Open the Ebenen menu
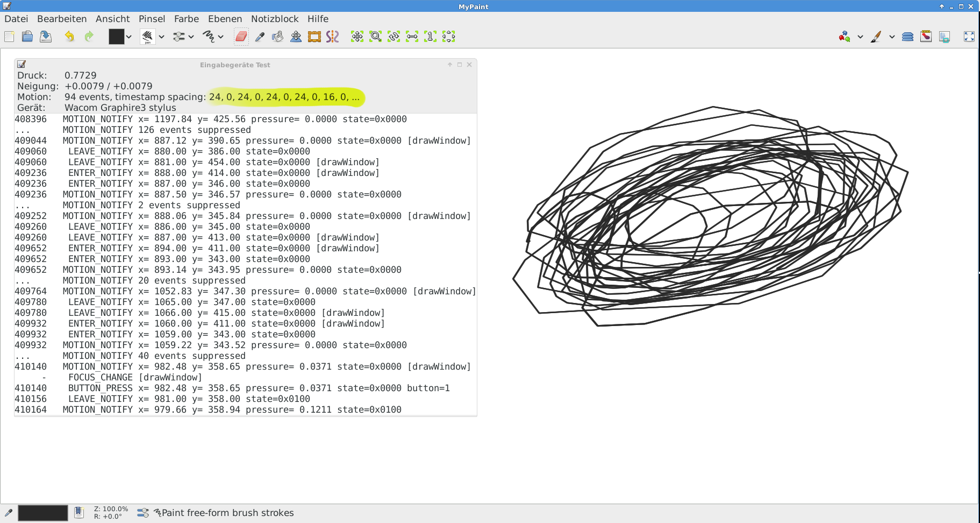The width and height of the screenshot is (980, 523). tap(225, 19)
